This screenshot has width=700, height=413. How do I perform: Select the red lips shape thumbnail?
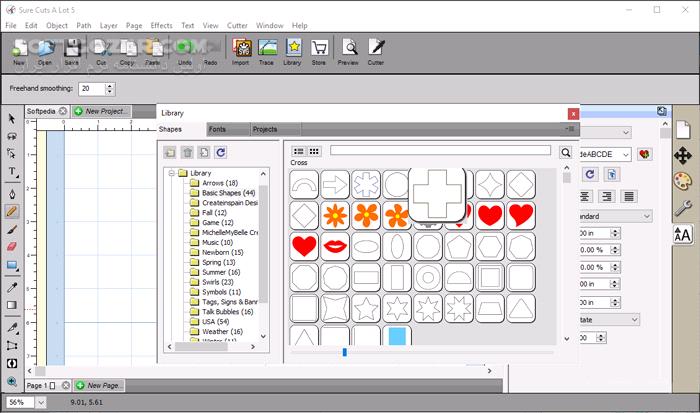pyautogui.click(x=335, y=246)
